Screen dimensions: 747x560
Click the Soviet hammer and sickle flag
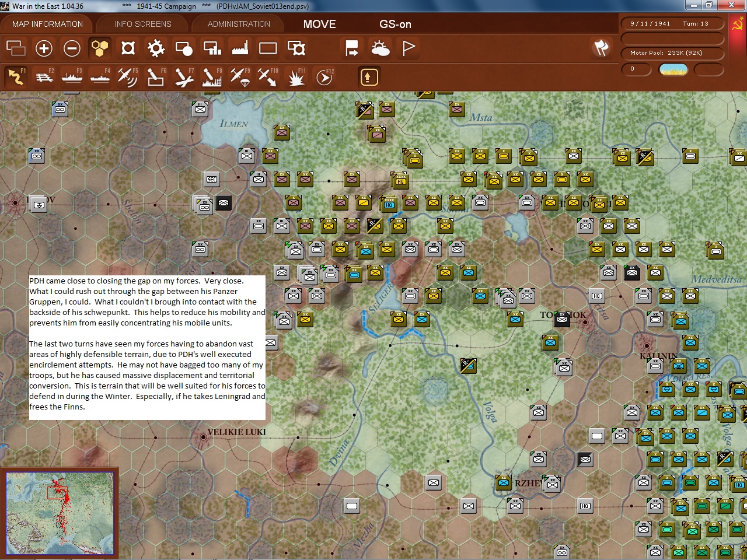point(738,24)
